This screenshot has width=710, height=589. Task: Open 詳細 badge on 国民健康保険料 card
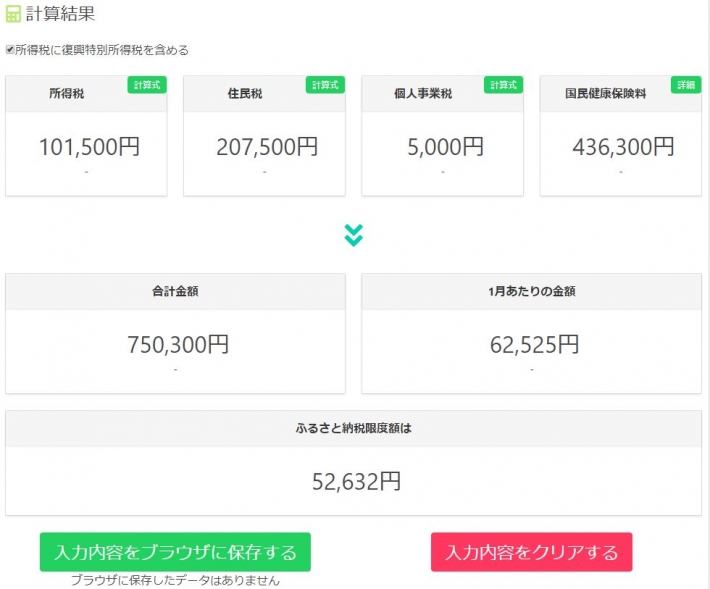coord(686,85)
